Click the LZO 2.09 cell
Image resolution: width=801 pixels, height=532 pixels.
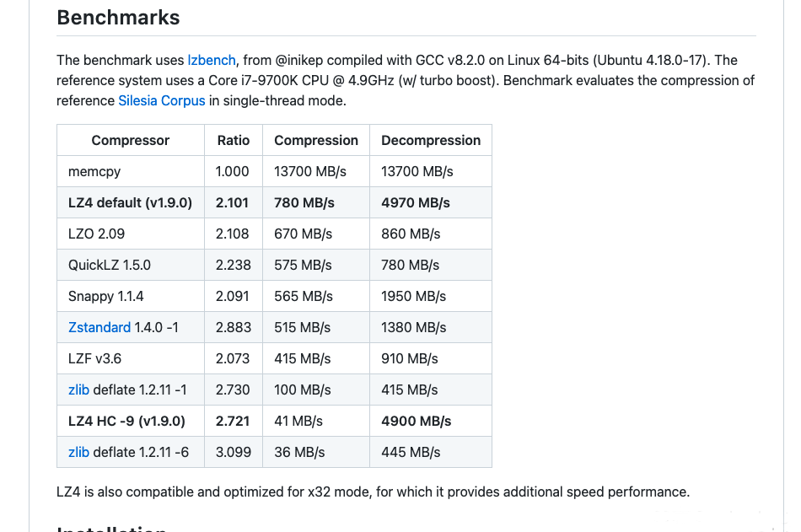tap(130, 234)
